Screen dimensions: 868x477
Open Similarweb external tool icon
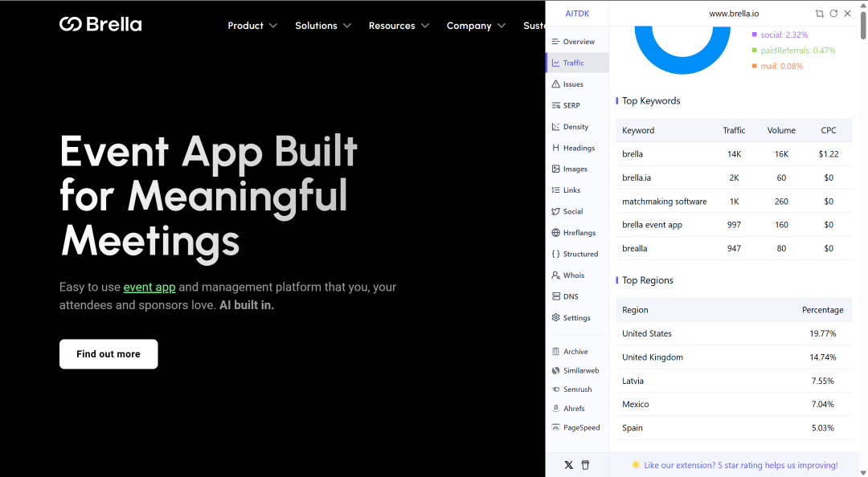point(556,371)
